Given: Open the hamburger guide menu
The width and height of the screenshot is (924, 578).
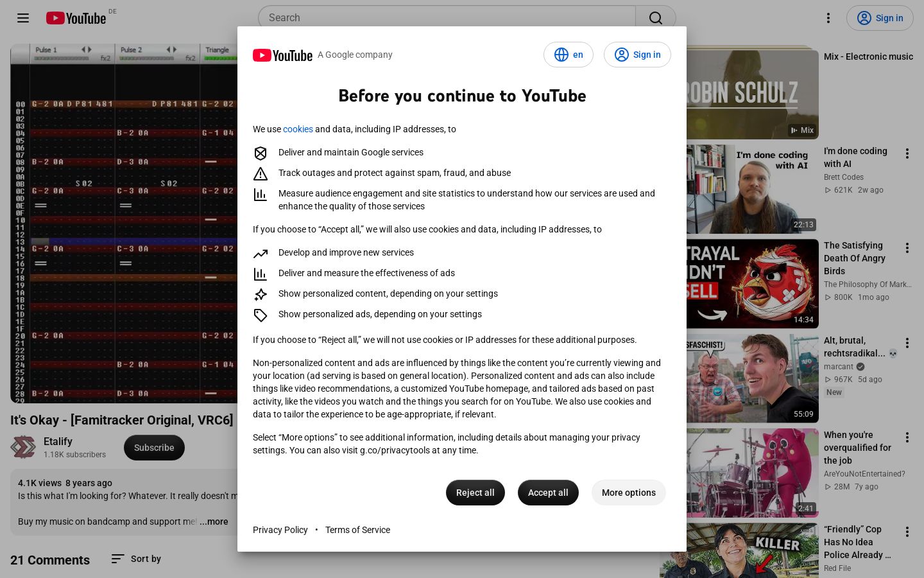Looking at the screenshot, I should 23,18.
